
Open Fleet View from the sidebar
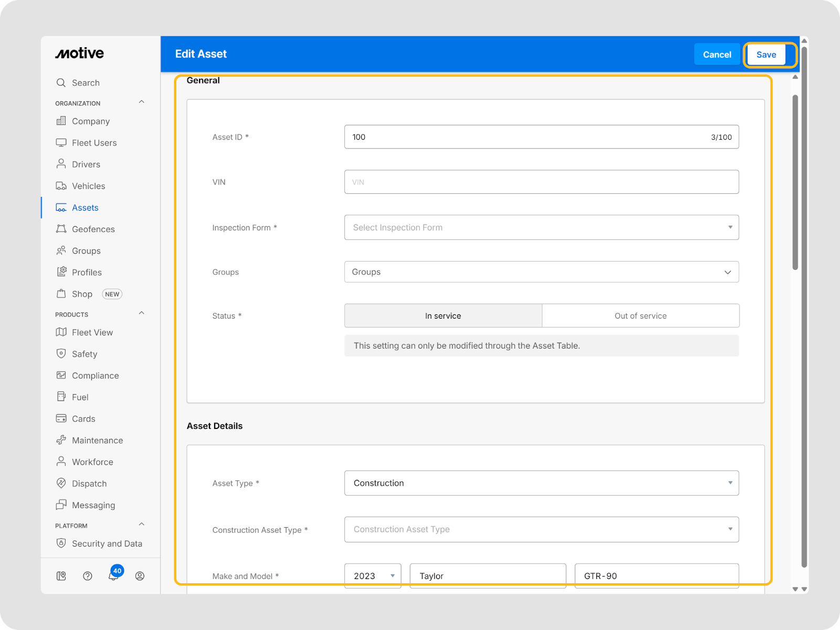(92, 332)
